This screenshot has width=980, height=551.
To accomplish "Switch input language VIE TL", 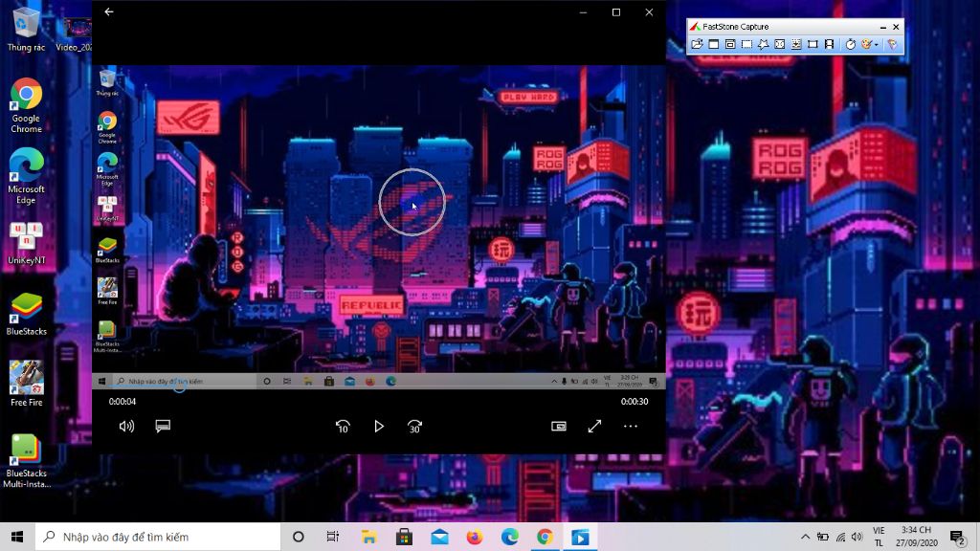I will point(879,537).
